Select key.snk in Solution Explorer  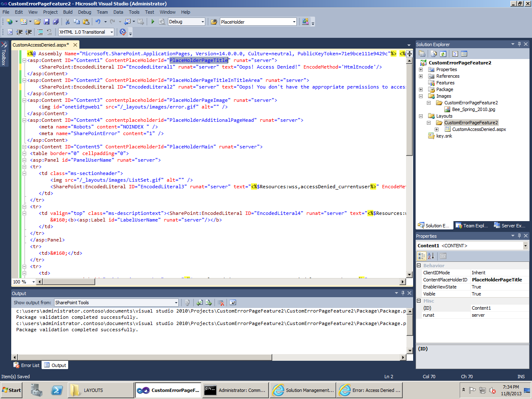(x=444, y=136)
